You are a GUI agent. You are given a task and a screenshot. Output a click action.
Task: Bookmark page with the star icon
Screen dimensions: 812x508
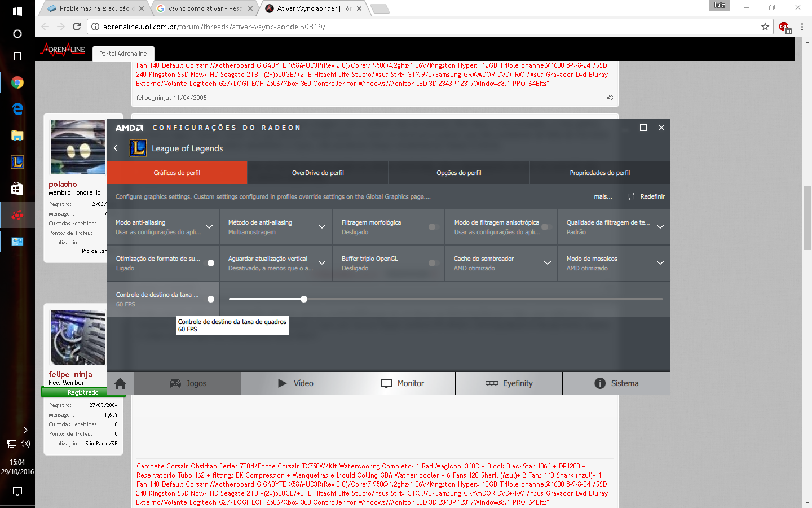click(x=765, y=27)
